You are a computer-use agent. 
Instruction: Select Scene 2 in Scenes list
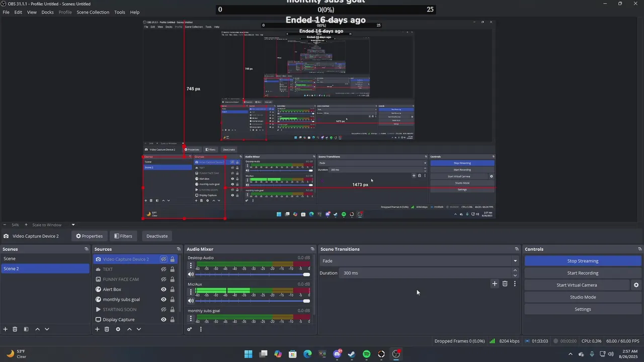[x=45, y=268]
